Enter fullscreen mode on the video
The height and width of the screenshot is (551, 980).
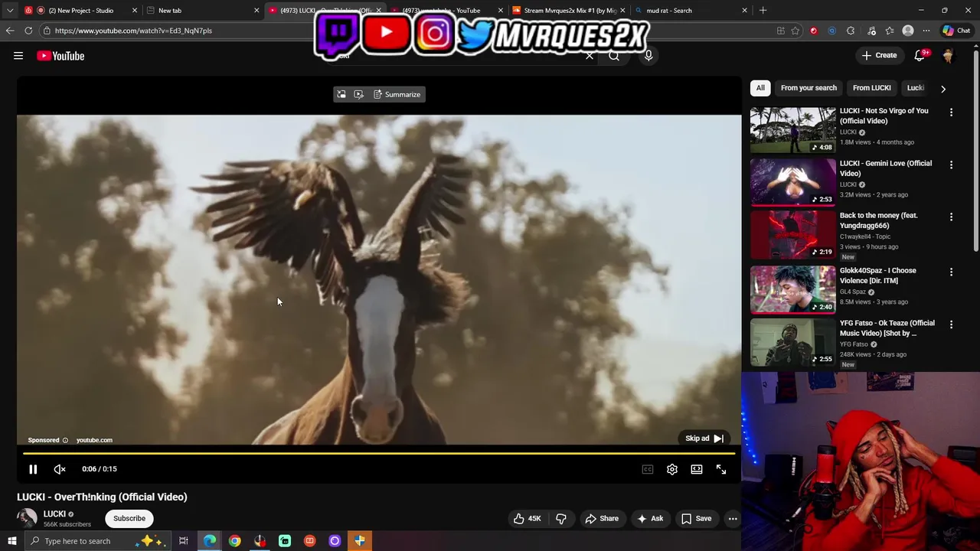721,469
